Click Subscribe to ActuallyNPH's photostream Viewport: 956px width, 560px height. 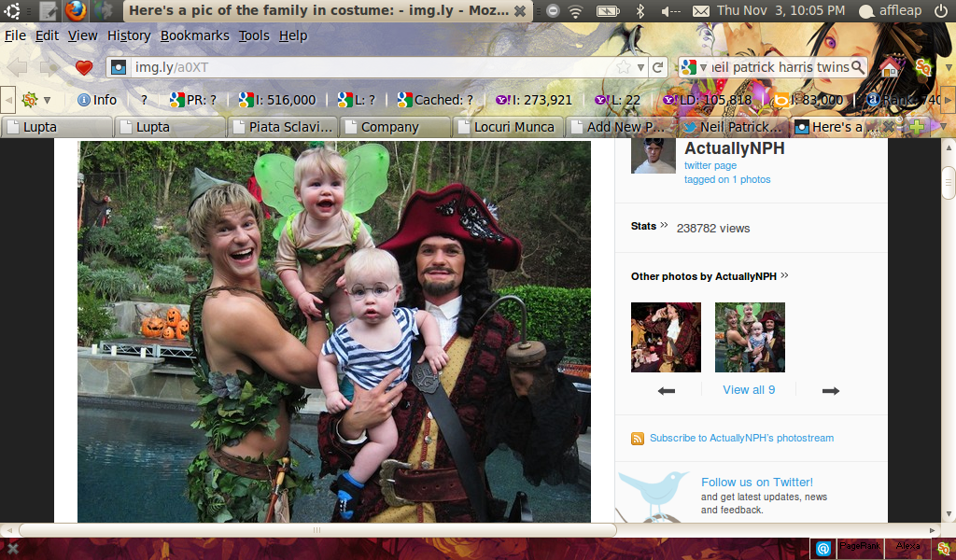[741, 438]
